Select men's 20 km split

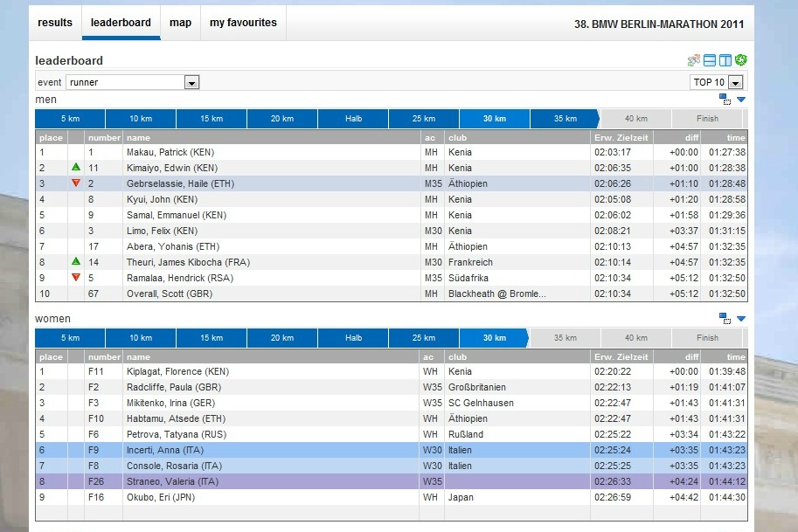tap(282, 119)
